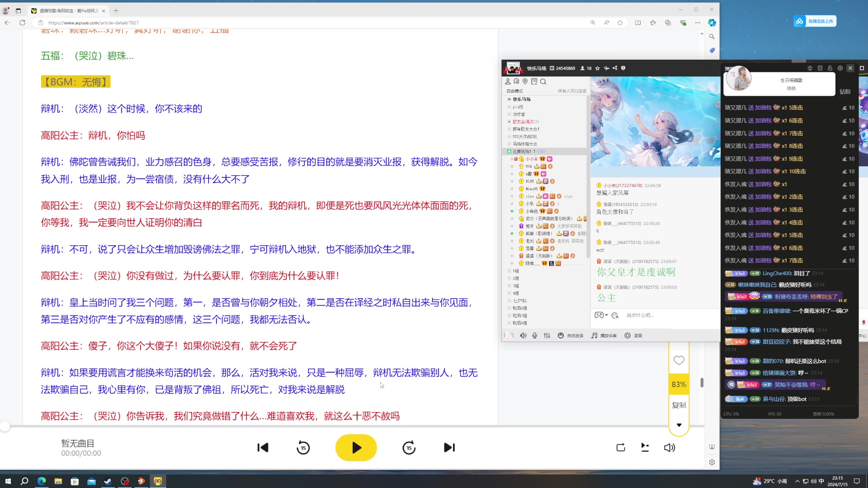Toggle the heart like on the script panel

[x=679, y=360]
